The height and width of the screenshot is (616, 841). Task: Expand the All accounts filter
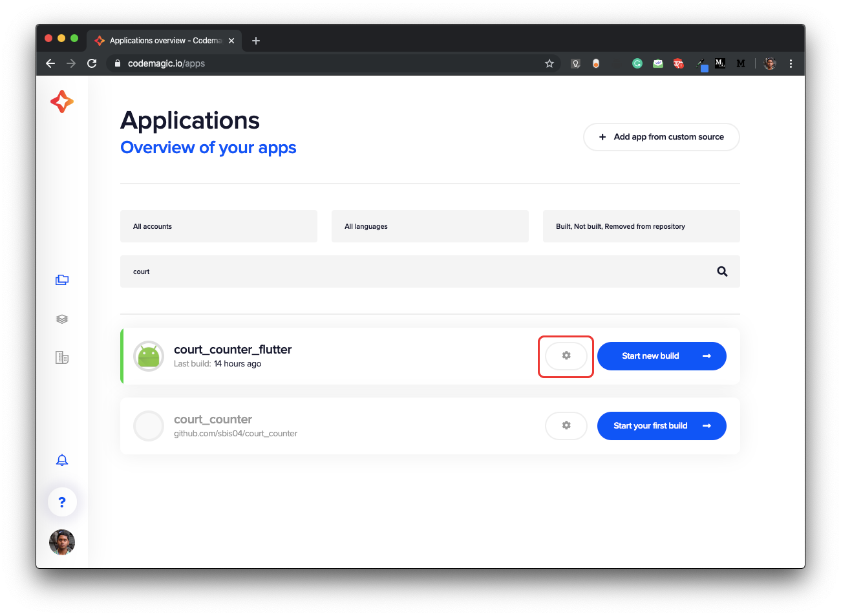pyautogui.click(x=218, y=226)
